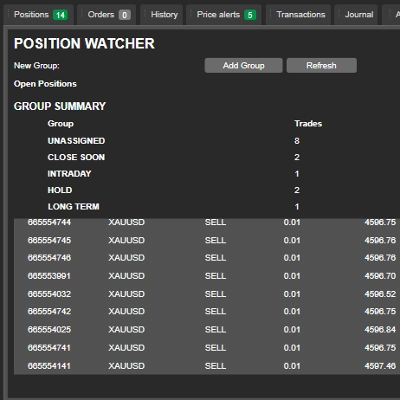Select position ID ending in 4141

(x=49, y=366)
